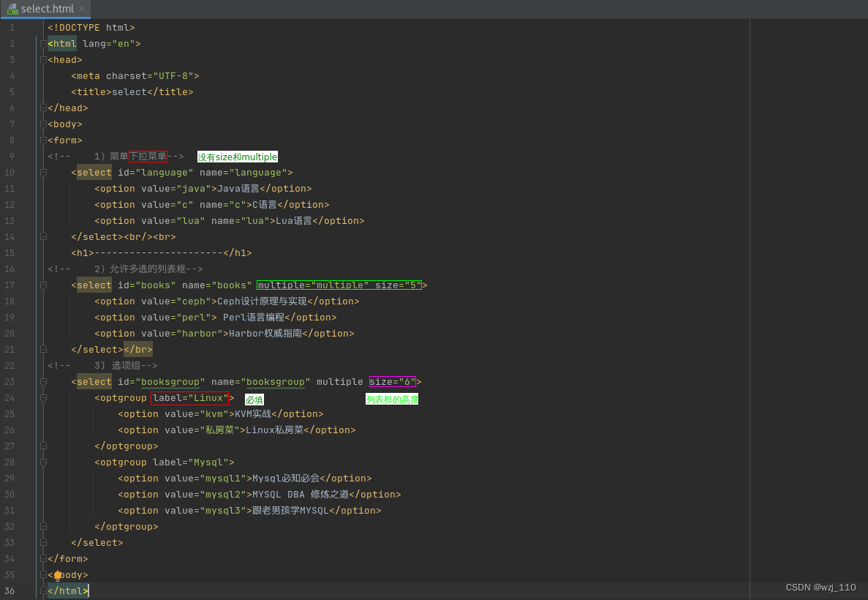Click the 跟老男孩学MYSQL option text

(290, 510)
